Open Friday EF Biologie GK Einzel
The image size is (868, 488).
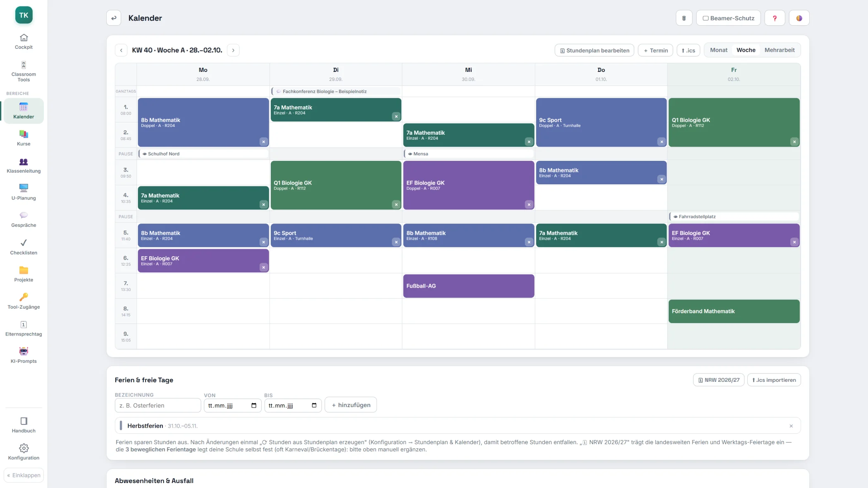coord(734,236)
